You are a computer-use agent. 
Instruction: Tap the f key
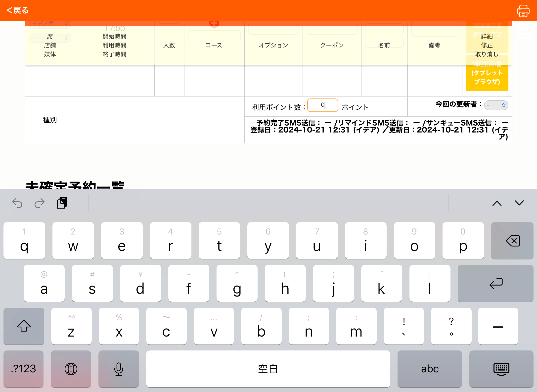click(x=189, y=283)
